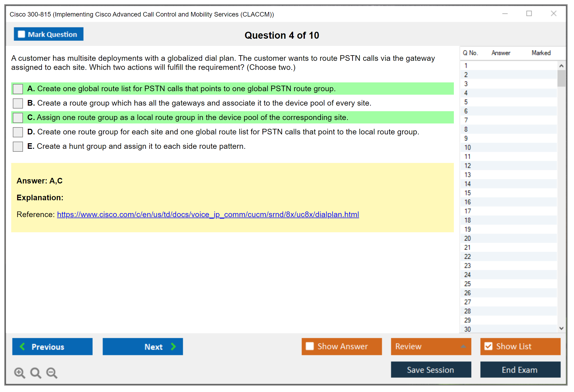Click the End Exam button
This screenshot has height=392, width=574.
point(520,370)
